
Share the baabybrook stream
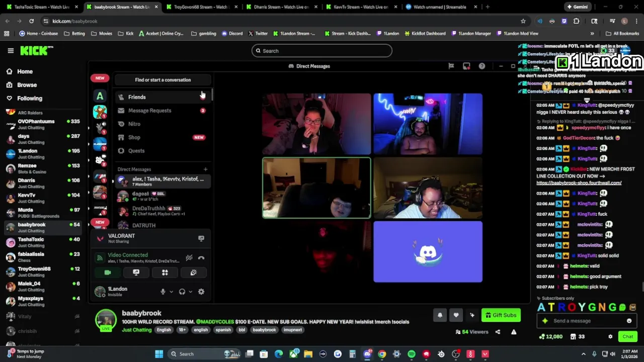click(x=498, y=332)
